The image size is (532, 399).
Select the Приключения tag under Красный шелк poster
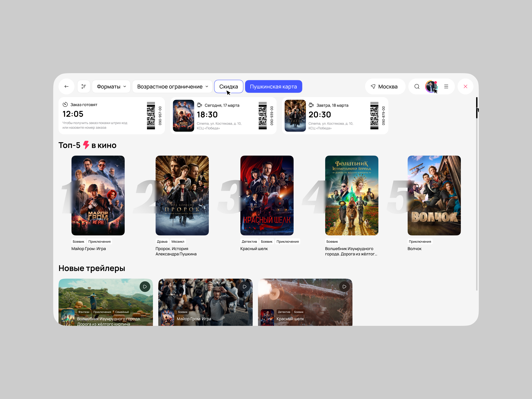click(x=288, y=241)
